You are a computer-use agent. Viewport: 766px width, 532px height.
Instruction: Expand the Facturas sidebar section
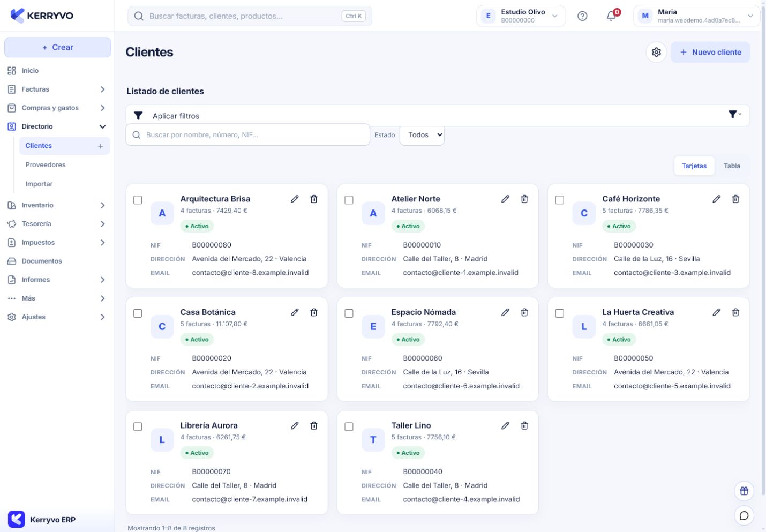56,89
